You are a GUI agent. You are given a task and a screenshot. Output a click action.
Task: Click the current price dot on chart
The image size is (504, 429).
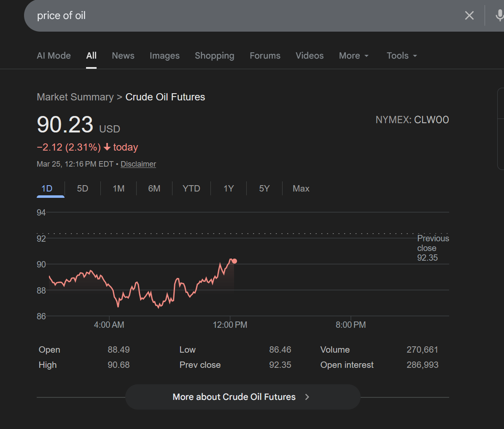pos(234,261)
